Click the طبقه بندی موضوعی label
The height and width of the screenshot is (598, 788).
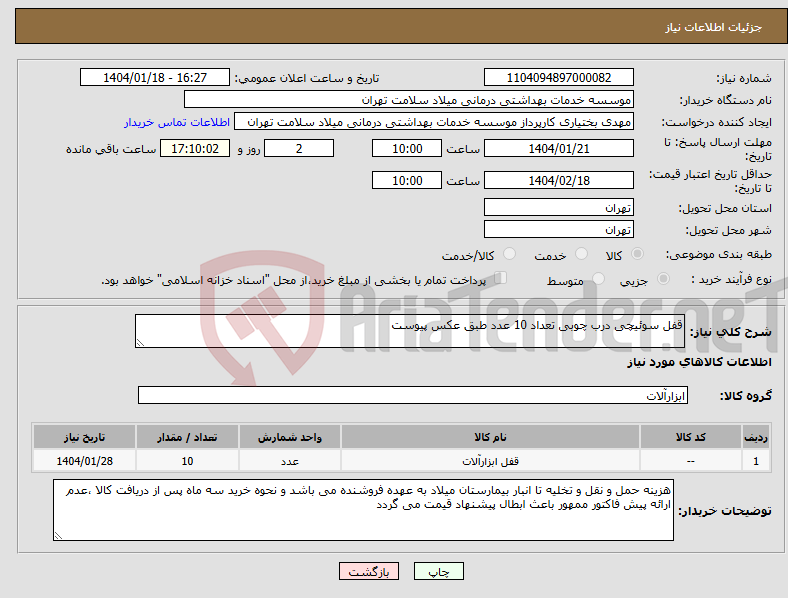click(719, 255)
